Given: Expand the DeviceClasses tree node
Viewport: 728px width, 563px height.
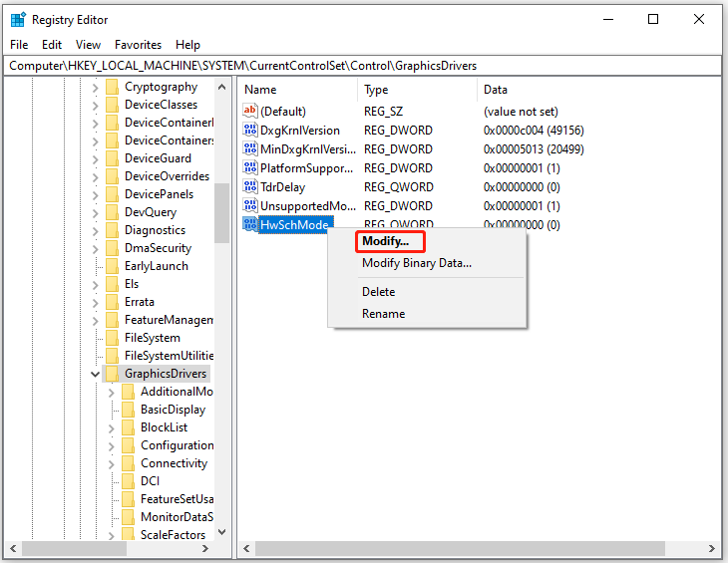Looking at the screenshot, I should click(96, 105).
